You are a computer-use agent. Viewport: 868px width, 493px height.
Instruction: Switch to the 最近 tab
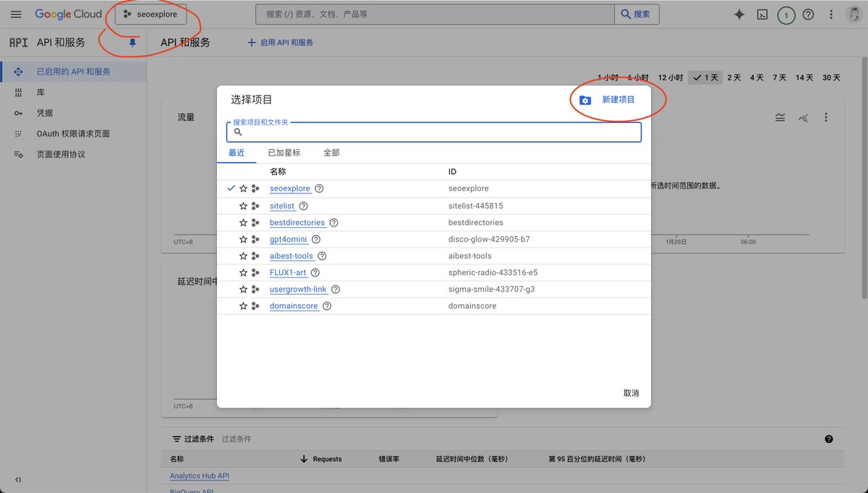pos(237,153)
